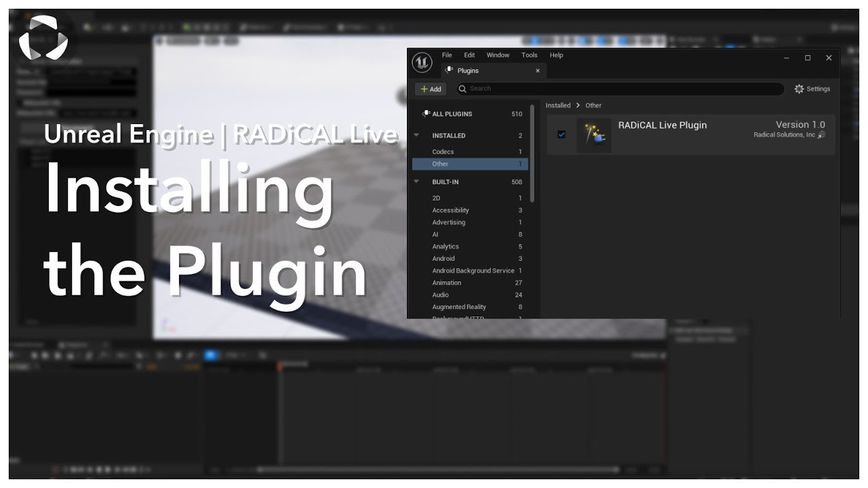Open plugin browser Settings
The width and height of the screenshot is (868, 488).
click(812, 89)
